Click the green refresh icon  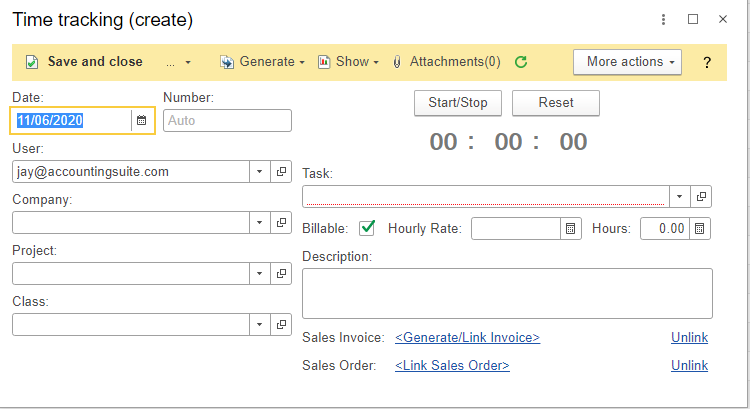tap(521, 62)
